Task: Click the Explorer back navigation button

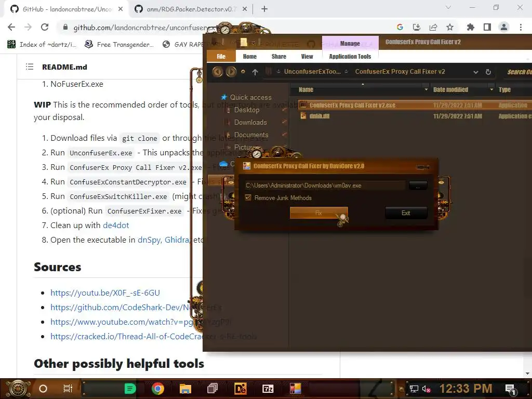Action: 218,72
